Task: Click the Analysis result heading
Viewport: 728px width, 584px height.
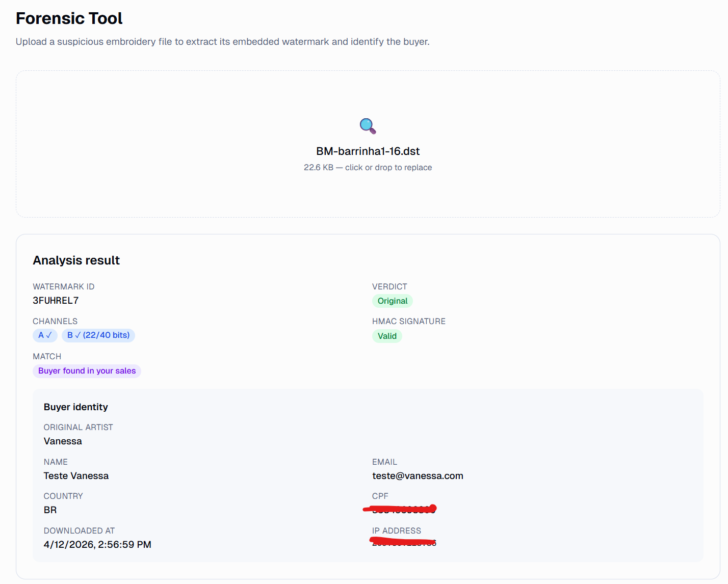Action: pos(76,260)
